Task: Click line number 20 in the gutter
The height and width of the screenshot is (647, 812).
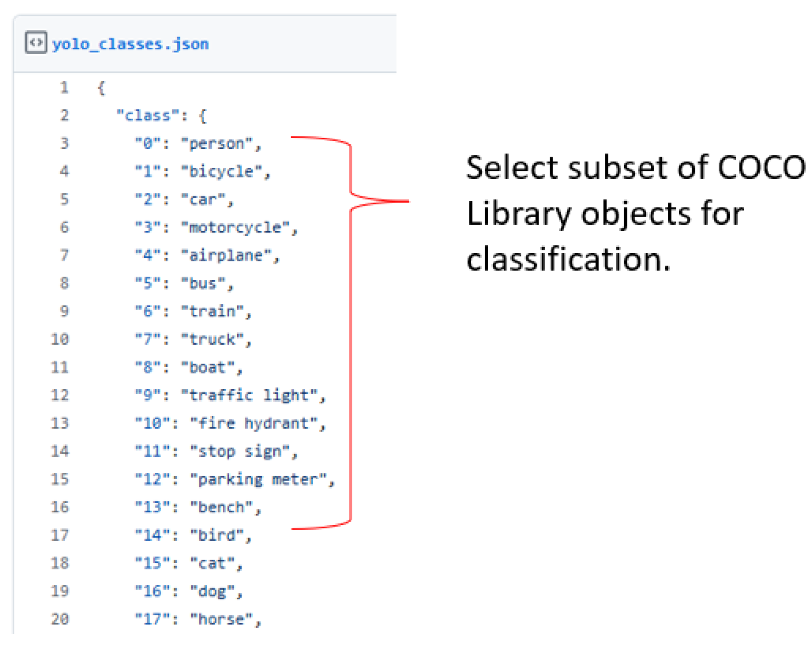Action: (x=60, y=619)
